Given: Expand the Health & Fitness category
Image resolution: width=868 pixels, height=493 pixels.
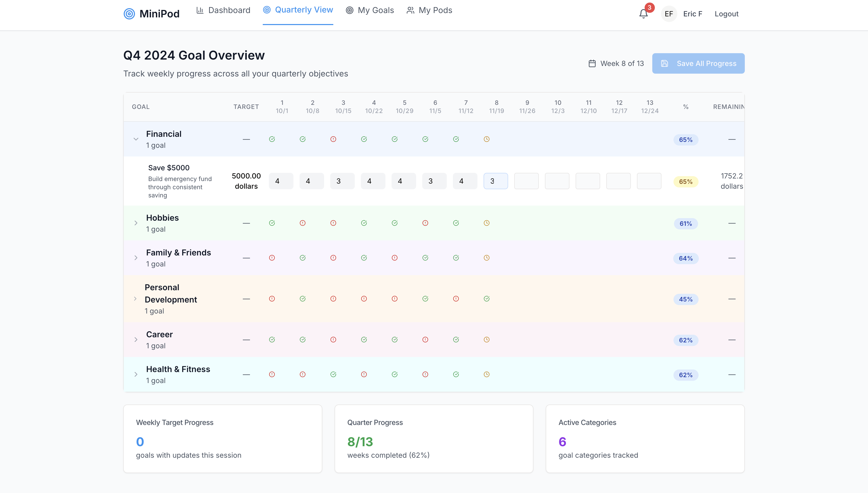Looking at the screenshot, I should 136,375.
